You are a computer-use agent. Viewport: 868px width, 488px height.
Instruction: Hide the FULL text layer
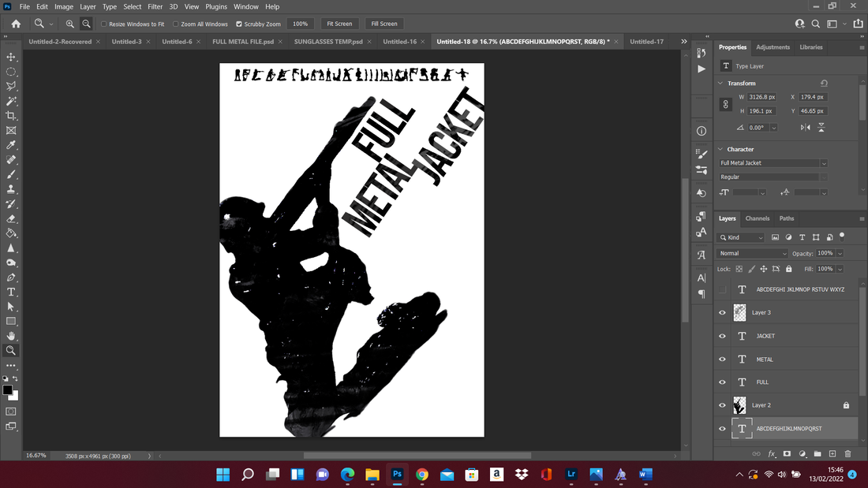tap(722, 382)
